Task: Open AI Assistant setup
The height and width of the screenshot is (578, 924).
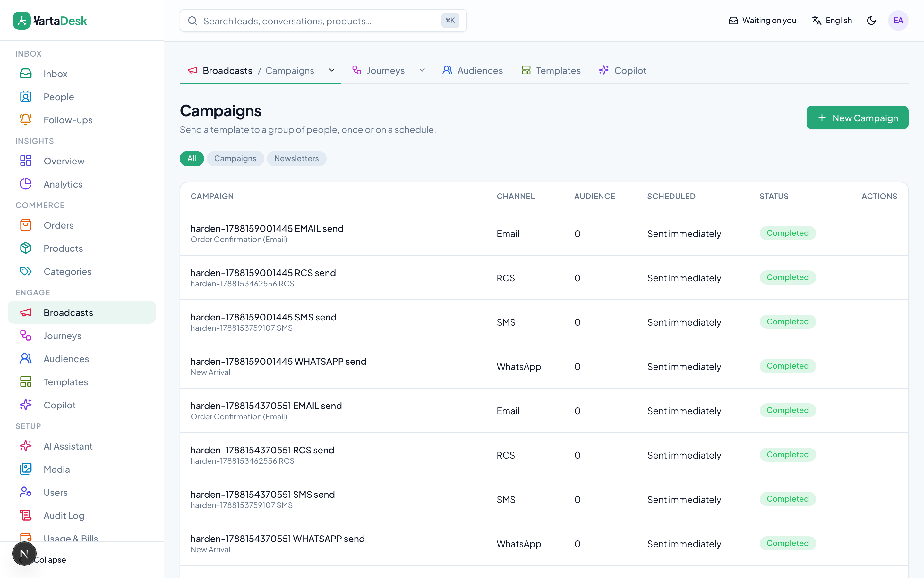Action: click(x=82, y=446)
